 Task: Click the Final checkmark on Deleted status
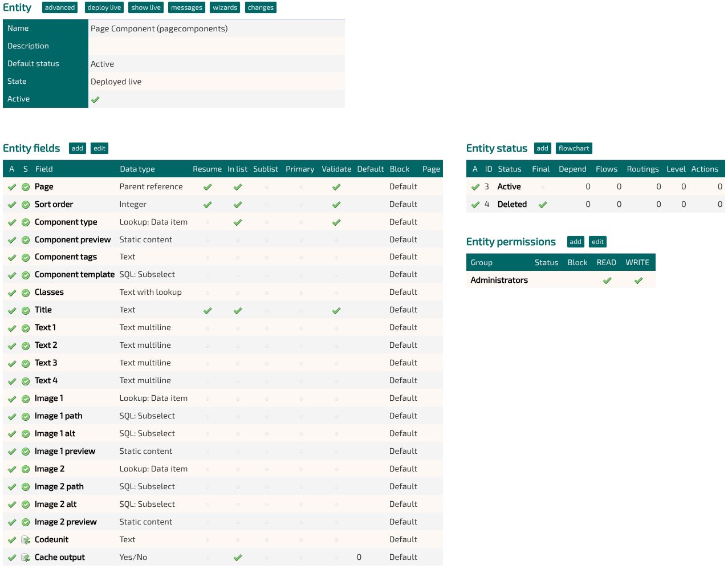tap(543, 205)
